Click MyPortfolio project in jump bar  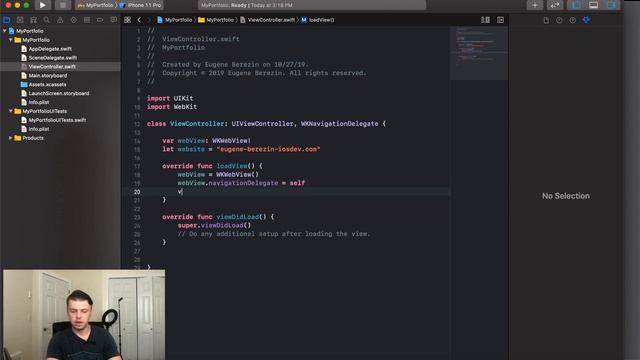pos(175,20)
